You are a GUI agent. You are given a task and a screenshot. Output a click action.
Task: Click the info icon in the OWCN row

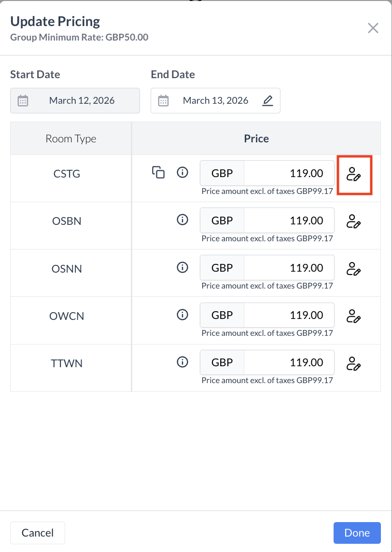pos(182,315)
